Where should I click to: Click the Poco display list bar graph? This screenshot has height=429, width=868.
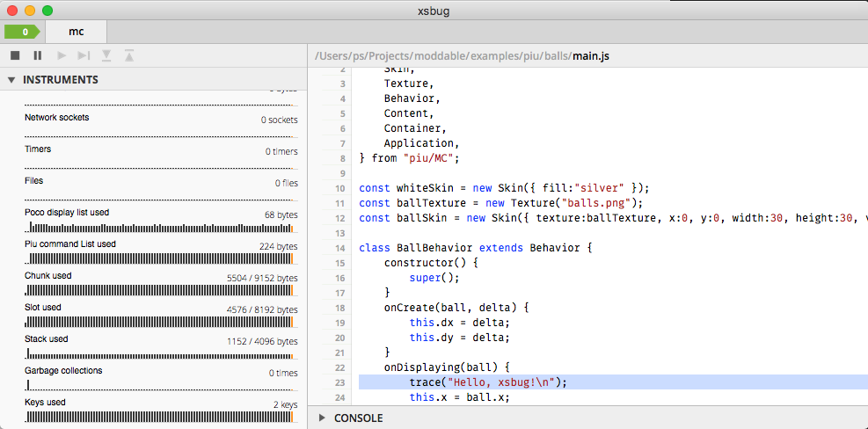tap(161, 228)
